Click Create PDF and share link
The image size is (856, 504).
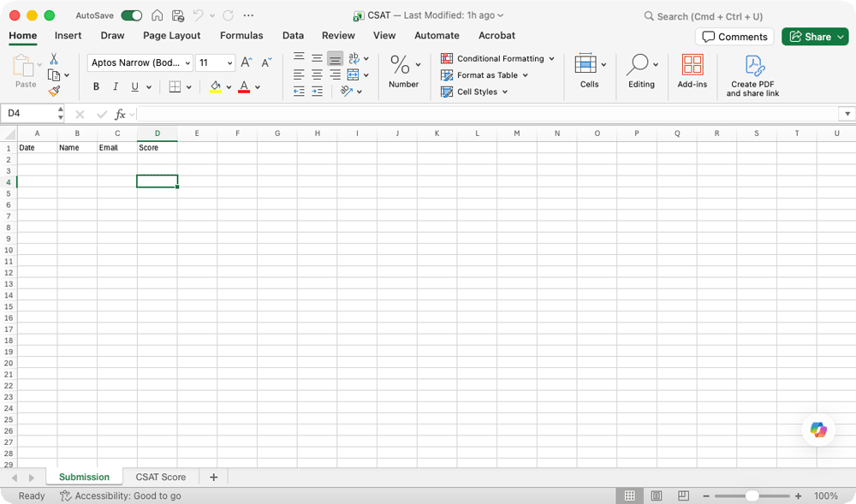752,76
